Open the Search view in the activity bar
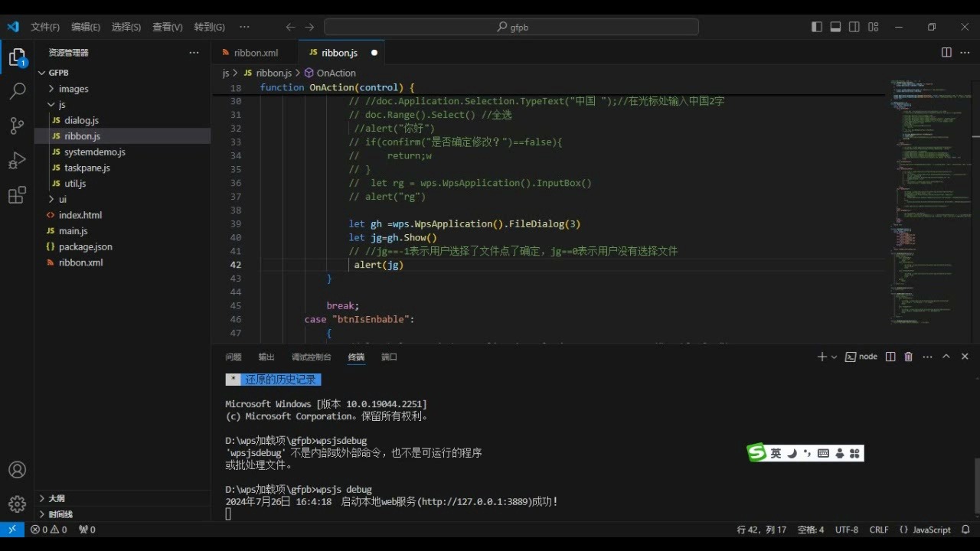 [17, 91]
